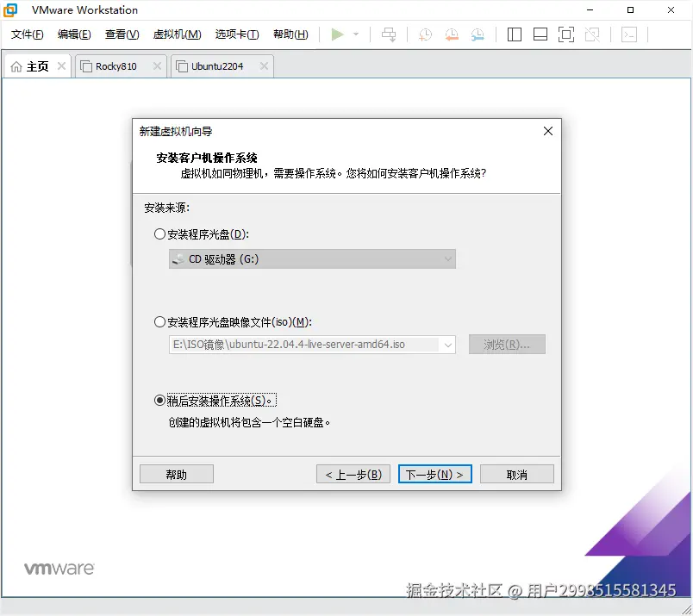The image size is (693, 616).
Task: Click the 安装来源: label
Action: [166, 208]
